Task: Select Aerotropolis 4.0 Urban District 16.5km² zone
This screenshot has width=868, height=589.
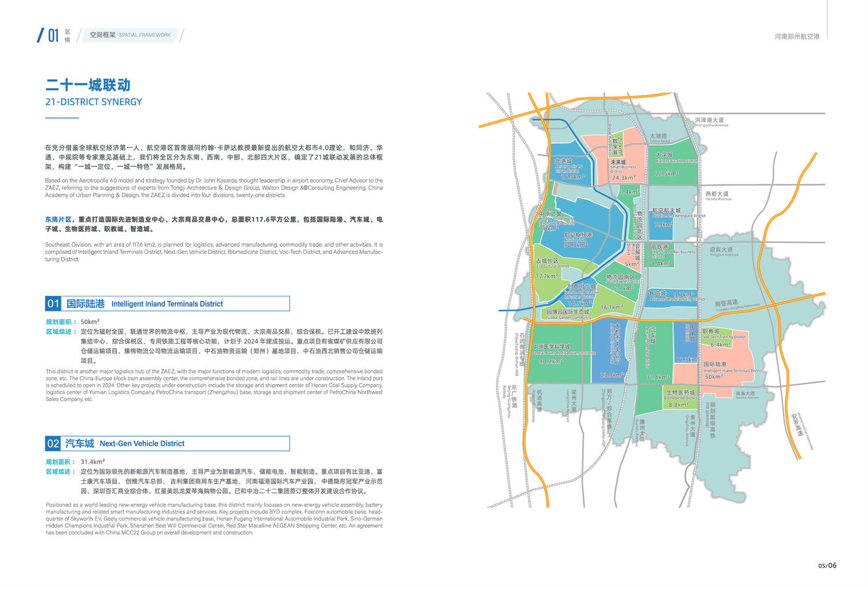Action: tap(569, 169)
